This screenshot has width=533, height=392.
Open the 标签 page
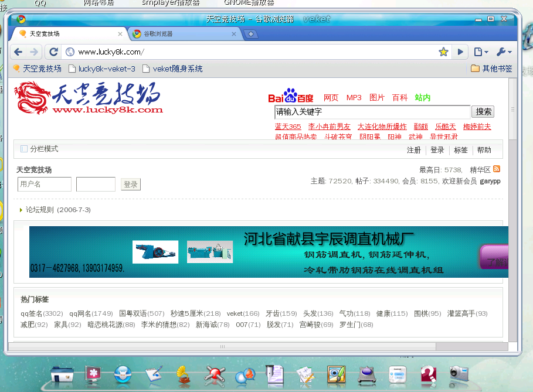pyautogui.click(x=461, y=150)
